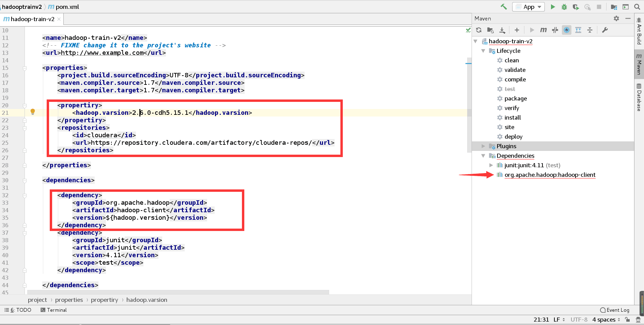Viewport: 644px width, 325px height.
Task: Expand the junit:junit:4.11 dependency
Action: coord(491,165)
